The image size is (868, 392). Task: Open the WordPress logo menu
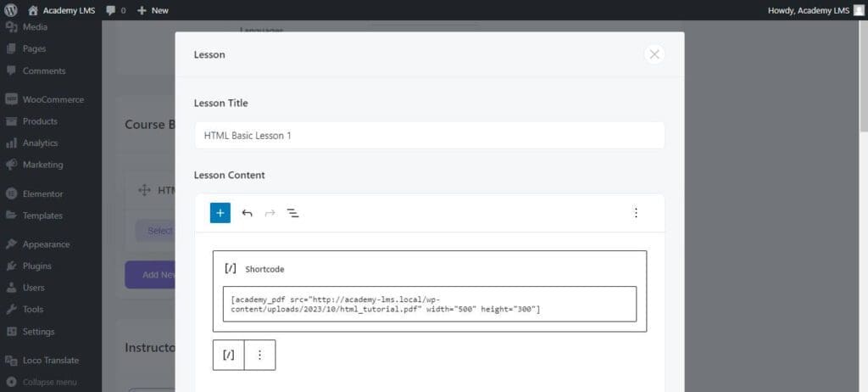(x=10, y=10)
